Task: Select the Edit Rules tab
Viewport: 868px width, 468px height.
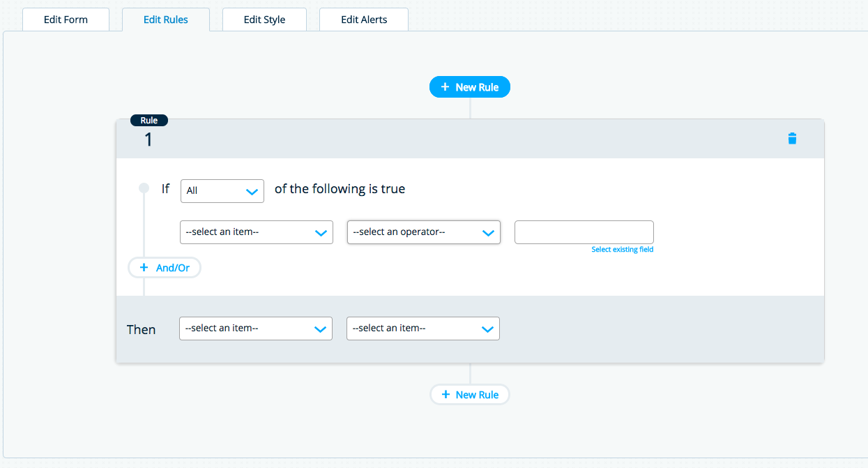Action: pyautogui.click(x=166, y=20)
